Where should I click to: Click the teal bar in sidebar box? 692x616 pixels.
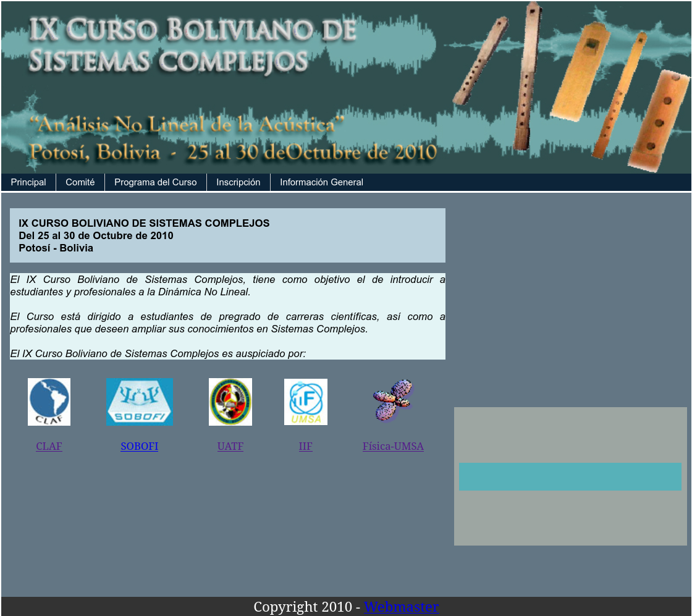(x=570, y=476)
